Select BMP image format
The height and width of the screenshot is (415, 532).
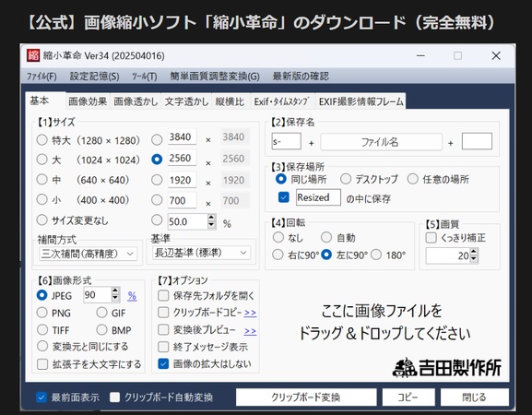[x=101, y=329]
